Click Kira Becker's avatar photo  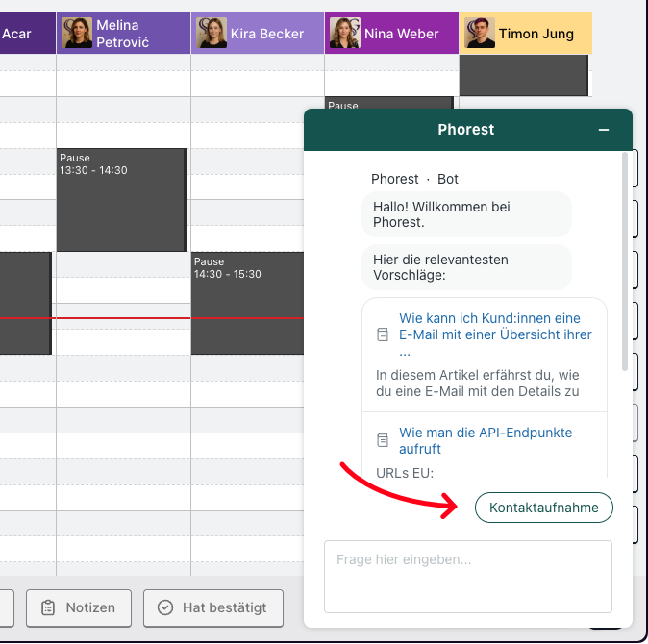[x=212, y=33]
